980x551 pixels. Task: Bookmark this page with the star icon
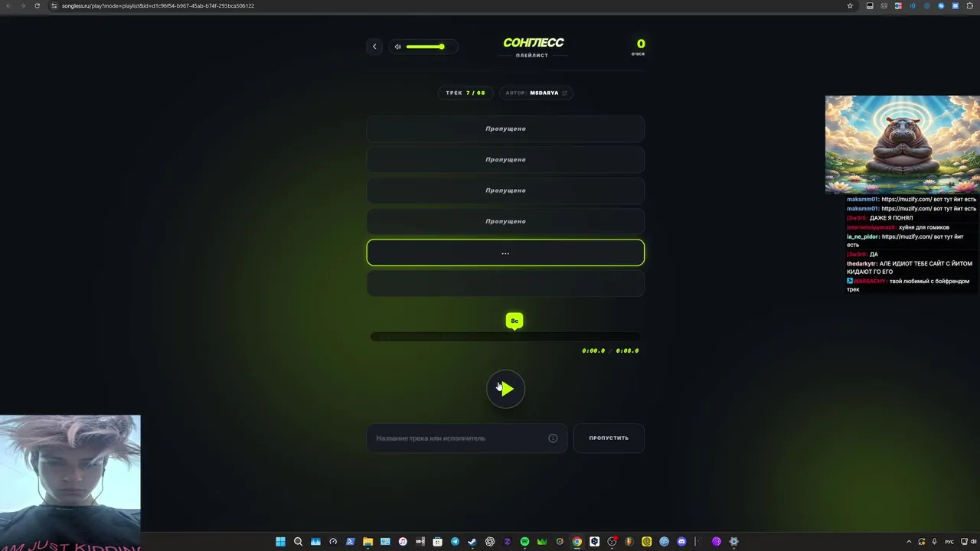pyautogui.click(x=850, y=5)
